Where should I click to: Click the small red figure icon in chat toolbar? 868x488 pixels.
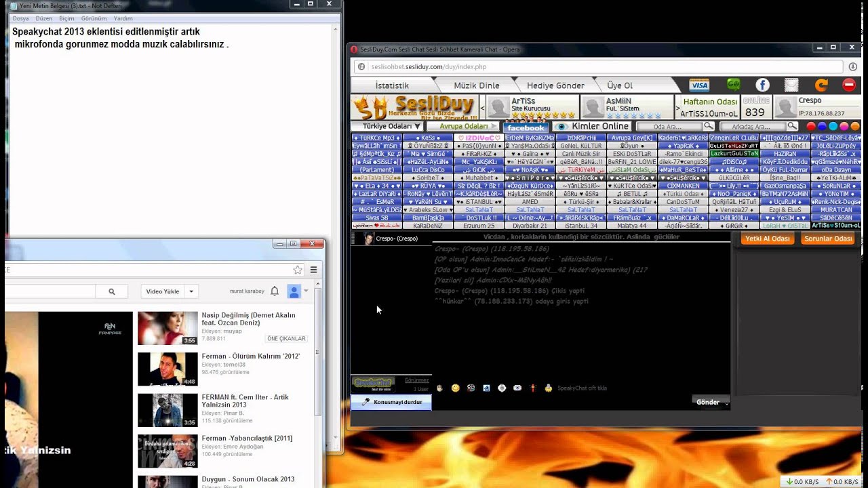pos(533,388)
